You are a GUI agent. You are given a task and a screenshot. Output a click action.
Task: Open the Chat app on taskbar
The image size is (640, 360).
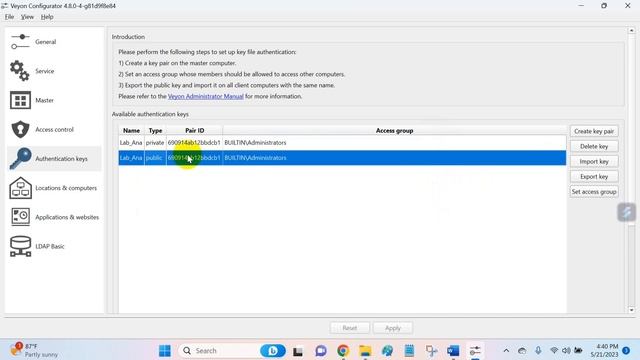pos(321,351)
